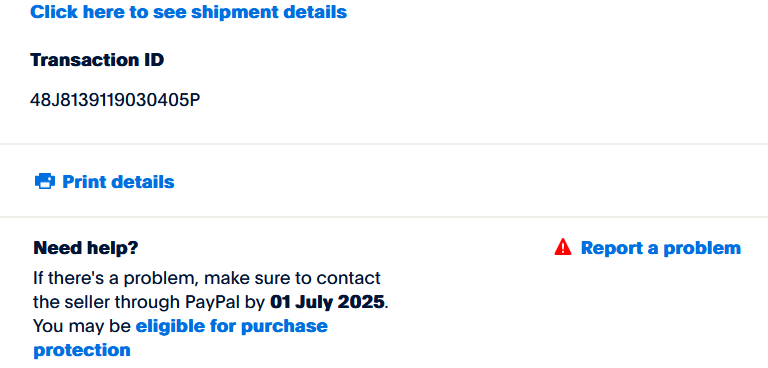Viewport: 768px width, 368px height.
Task: Click the word problem in Report link
Action: click(701, 248)
